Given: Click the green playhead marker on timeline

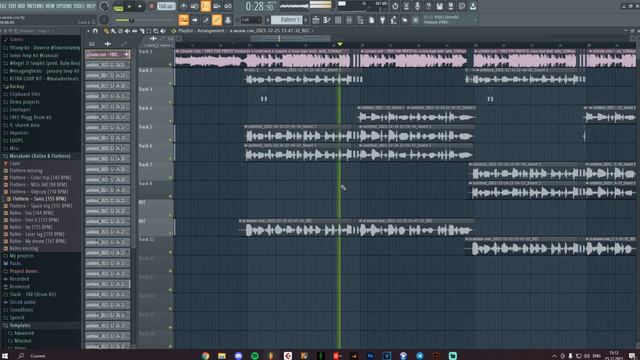Looking at the screenshot, I should 340,44.
